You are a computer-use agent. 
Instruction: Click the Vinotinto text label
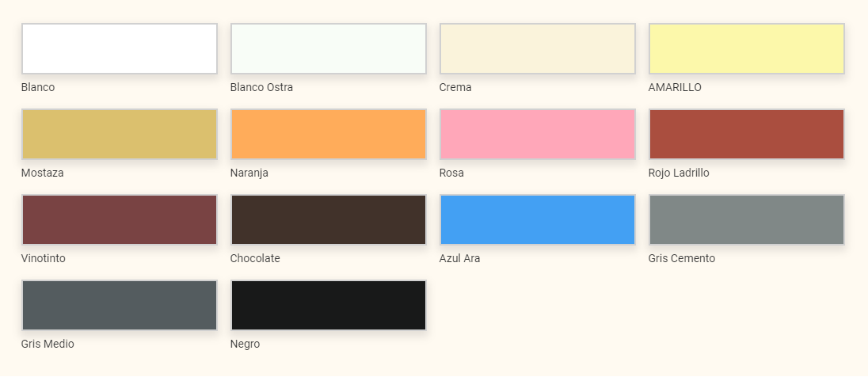(x=44, y=258)
